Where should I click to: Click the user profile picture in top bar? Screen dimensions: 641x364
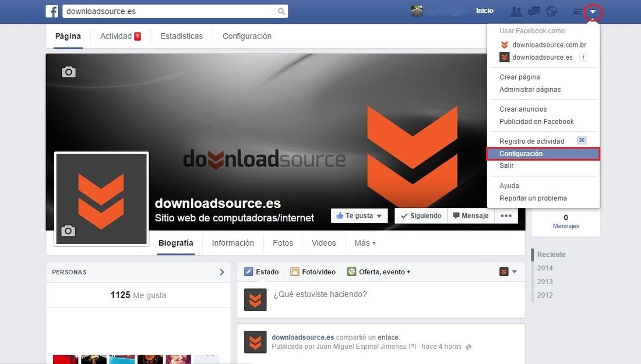pos(417,11)
